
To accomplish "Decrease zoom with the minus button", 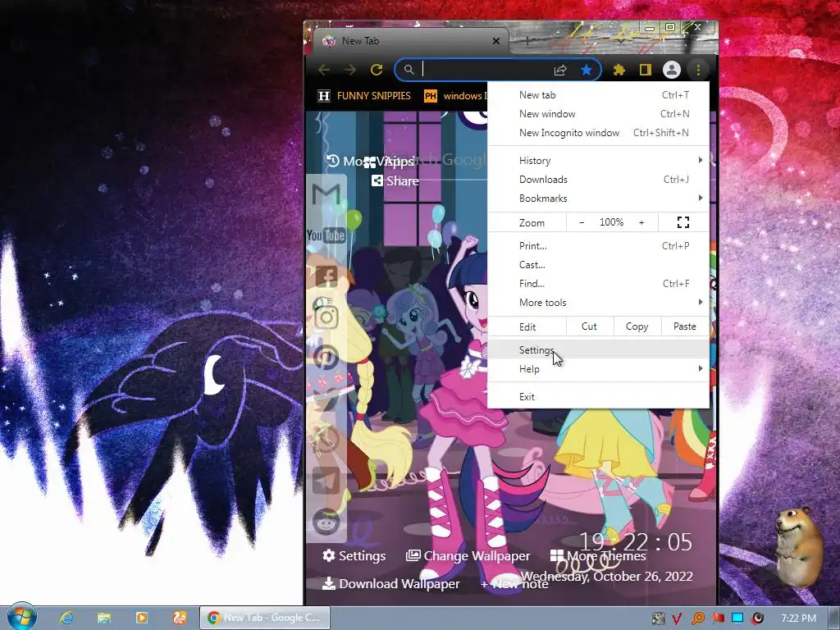I will tap(582, 222).
